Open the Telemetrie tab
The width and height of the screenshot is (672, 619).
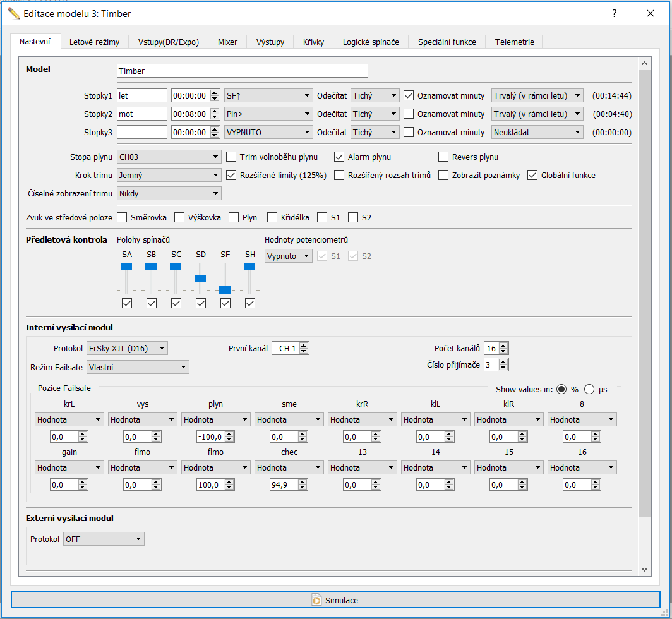pos(514,42)
